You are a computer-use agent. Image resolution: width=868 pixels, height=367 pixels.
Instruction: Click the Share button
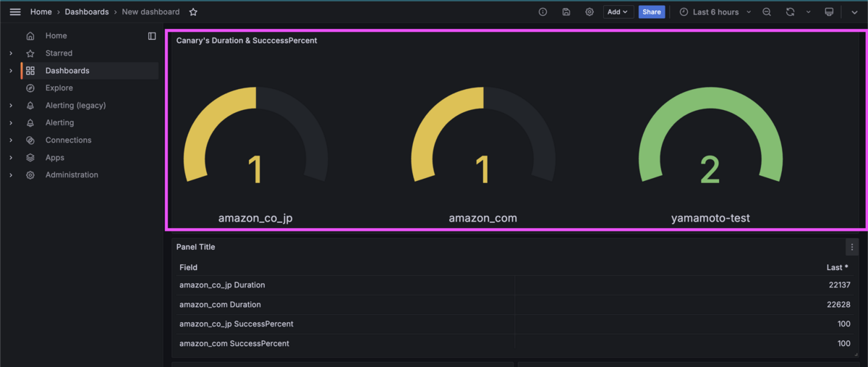[652, 12]
